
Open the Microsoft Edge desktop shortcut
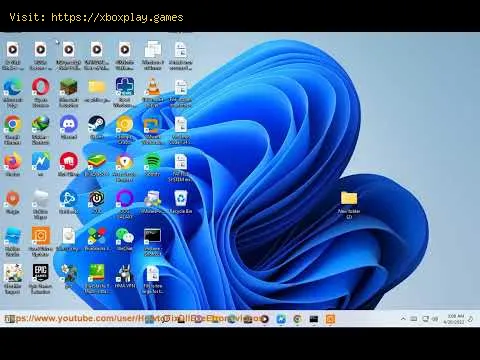pyautogui.click(x=13, y=93)
